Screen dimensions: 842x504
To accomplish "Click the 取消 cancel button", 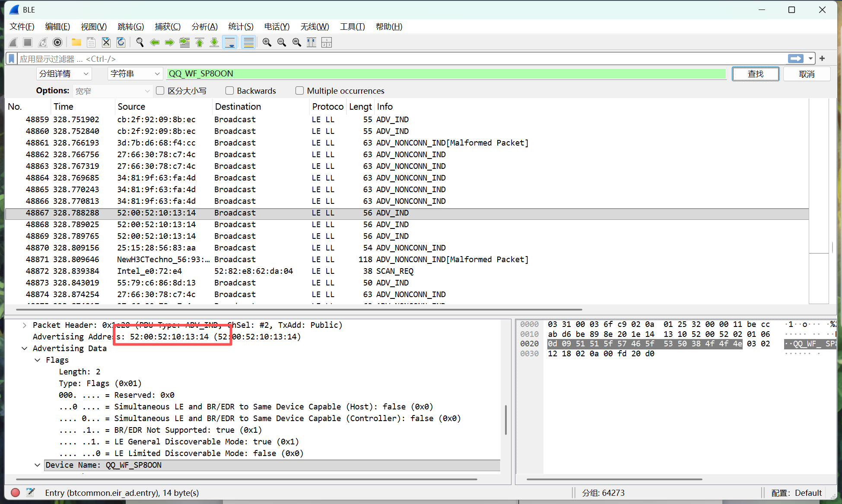I will [x=807, y=74].
